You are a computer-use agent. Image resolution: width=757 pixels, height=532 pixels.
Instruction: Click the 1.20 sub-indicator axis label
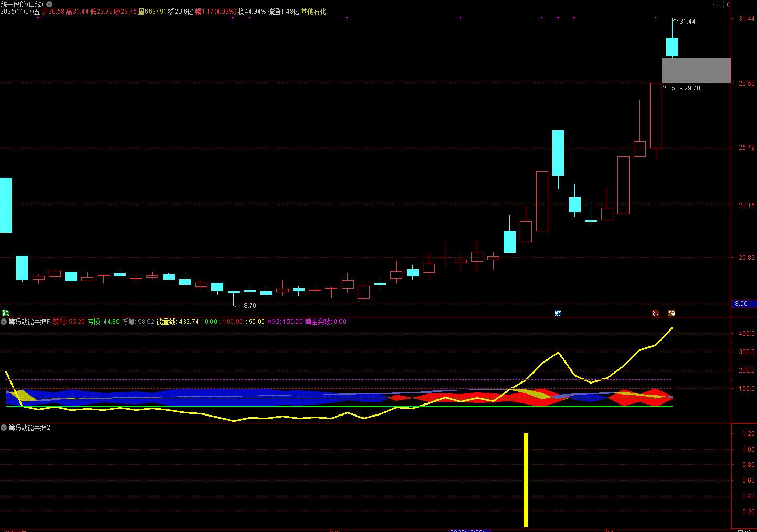click(749, 434)
